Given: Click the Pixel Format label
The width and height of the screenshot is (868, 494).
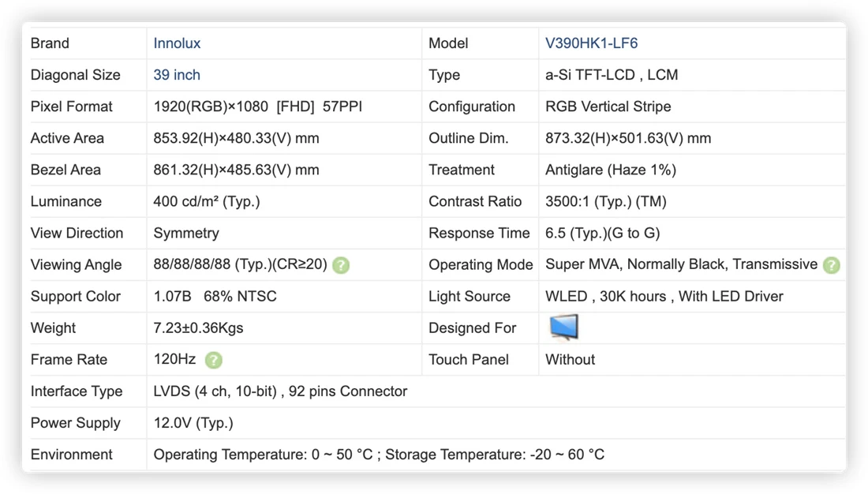Looking at the screenshot, I should [71, 107].
